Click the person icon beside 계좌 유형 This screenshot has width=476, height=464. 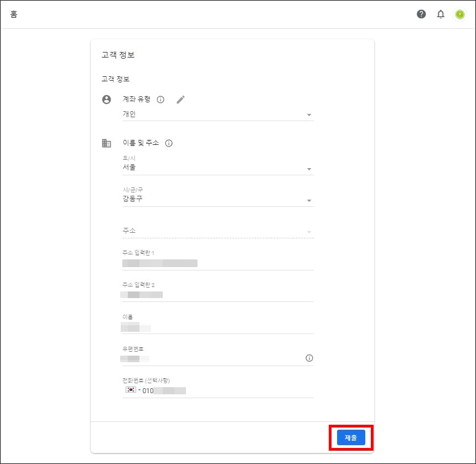tap(106, 100)
